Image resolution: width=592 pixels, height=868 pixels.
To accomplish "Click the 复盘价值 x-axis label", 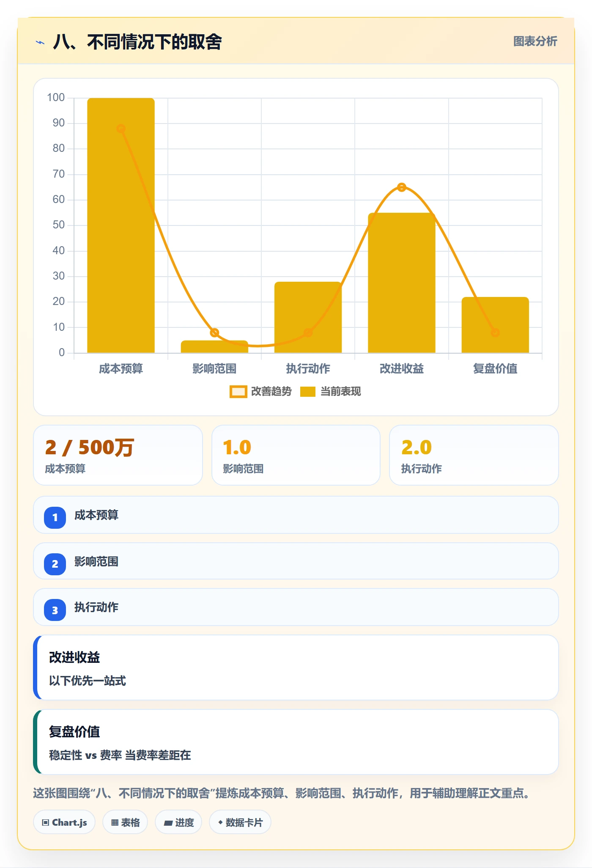I will 495,369.
